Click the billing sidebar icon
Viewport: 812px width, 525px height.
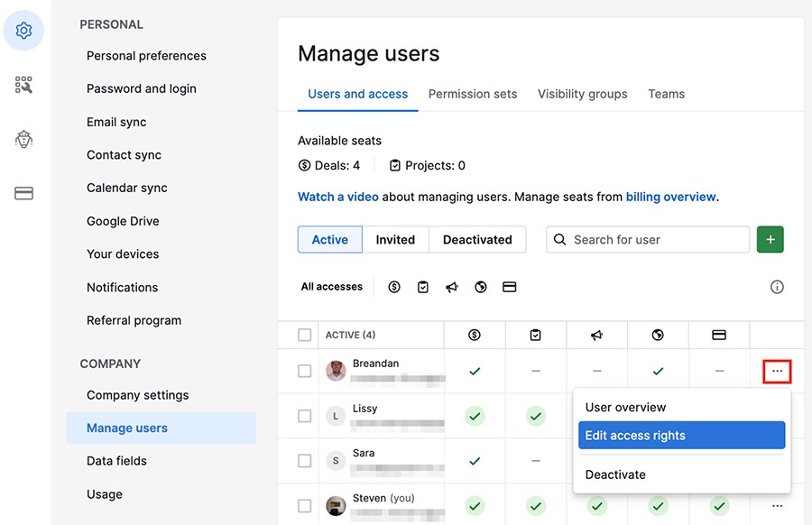pos(23,192)
